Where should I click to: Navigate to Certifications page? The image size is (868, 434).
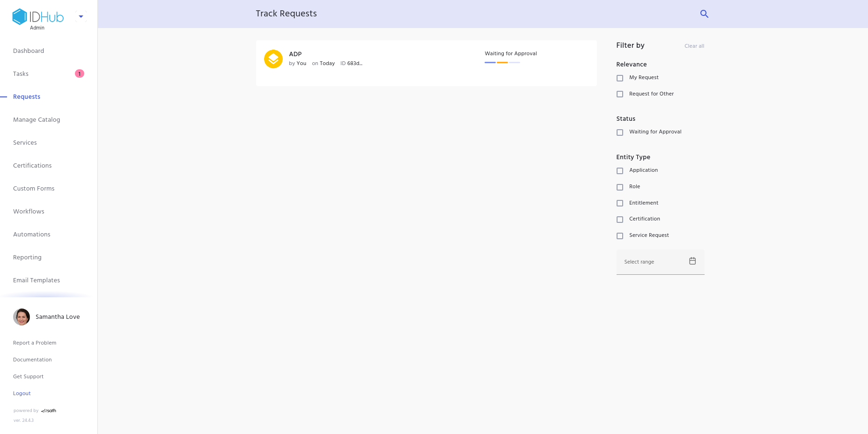[x=32, y=166]
